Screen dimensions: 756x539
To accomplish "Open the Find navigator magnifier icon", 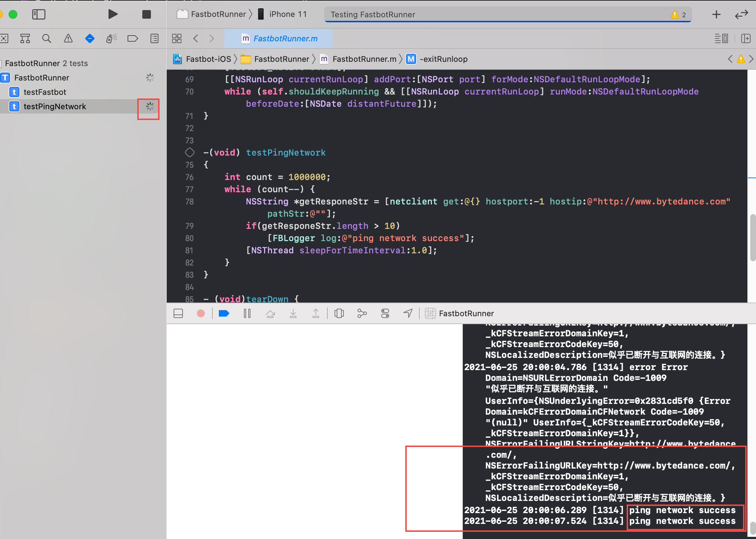I will coord(46,38).
